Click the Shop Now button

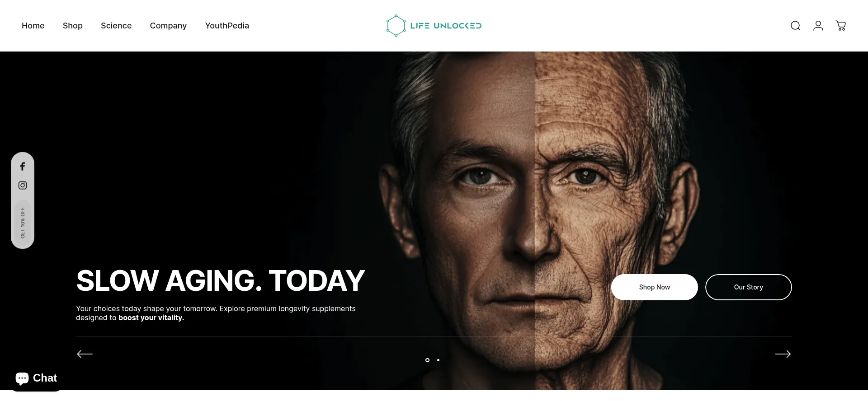coord(654,287)
